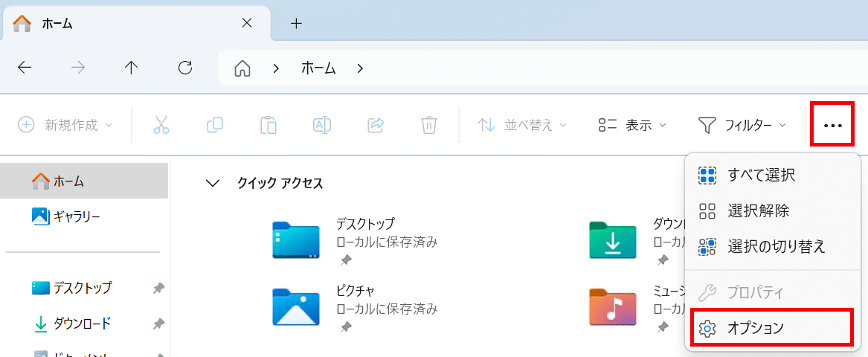The width and height of the screenshot is (868, 357).
Task: Open a new tab with plus button
Action: tap(297, 23)
